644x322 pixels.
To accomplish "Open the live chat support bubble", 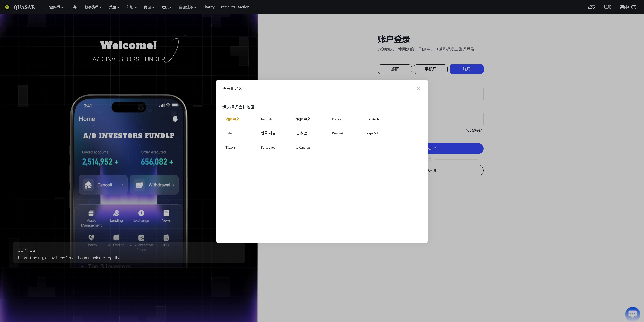I will 632,314.
